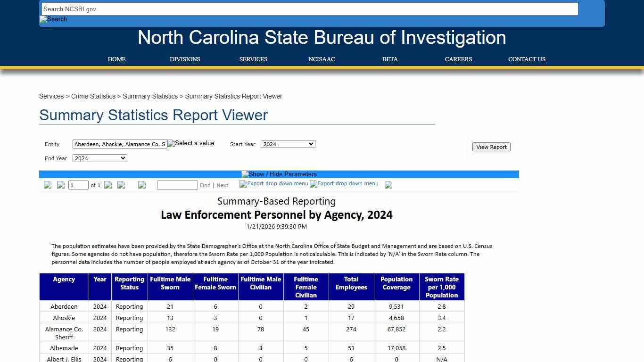Image resolution: width=644 pixels, height=362 pixels.
Task: Open the Entity select a value picker
Action: coord(191,143)
